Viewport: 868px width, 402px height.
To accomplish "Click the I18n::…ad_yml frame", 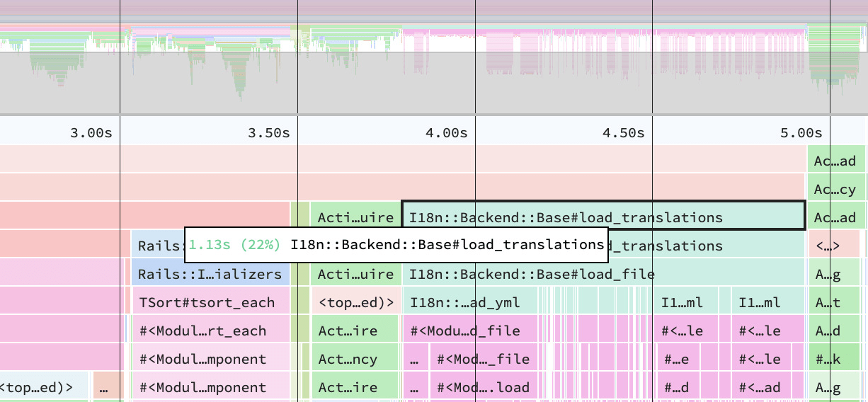I will click(x=471, y=301).
